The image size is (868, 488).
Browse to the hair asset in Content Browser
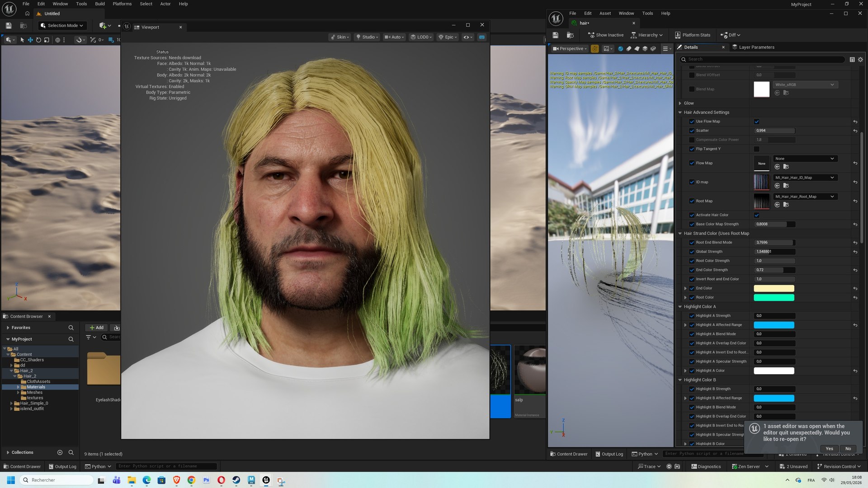pos(571,35)
